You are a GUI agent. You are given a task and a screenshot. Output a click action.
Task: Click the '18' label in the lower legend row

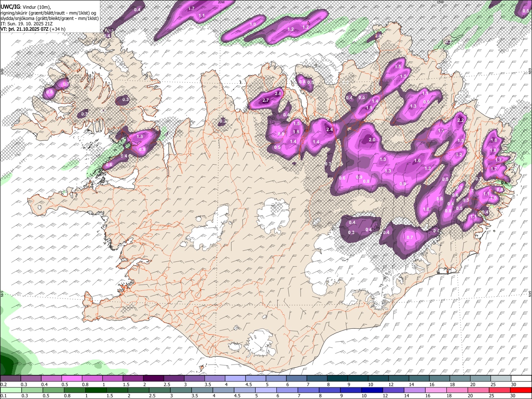tap(450, 396)
